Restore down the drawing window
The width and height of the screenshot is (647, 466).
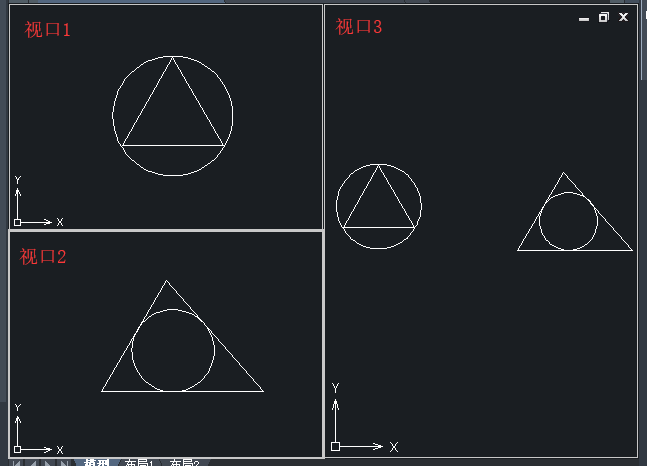pos(603,18)
